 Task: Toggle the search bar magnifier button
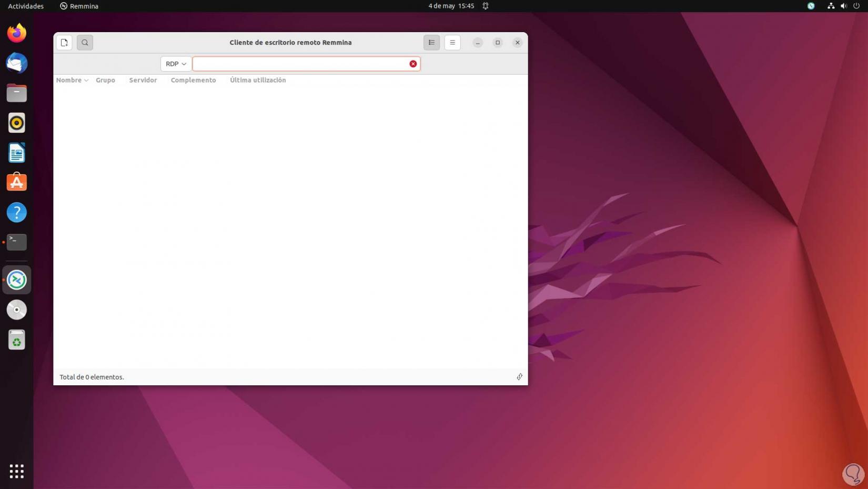pyautogui.click(x=85, y=43)
